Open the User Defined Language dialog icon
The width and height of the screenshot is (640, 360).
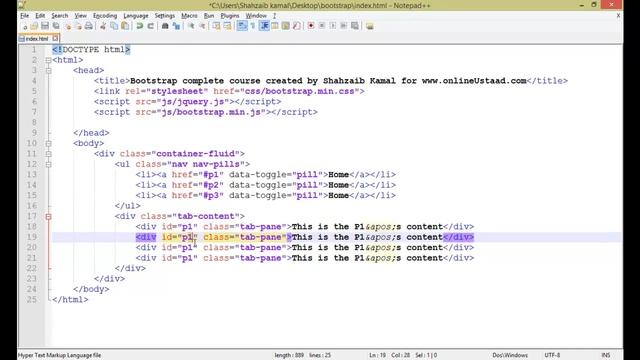[x=275, y=26]
